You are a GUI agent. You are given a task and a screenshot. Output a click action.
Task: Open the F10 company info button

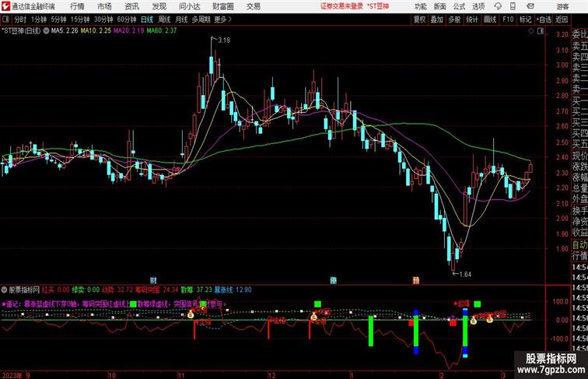(x=508, y=19)
